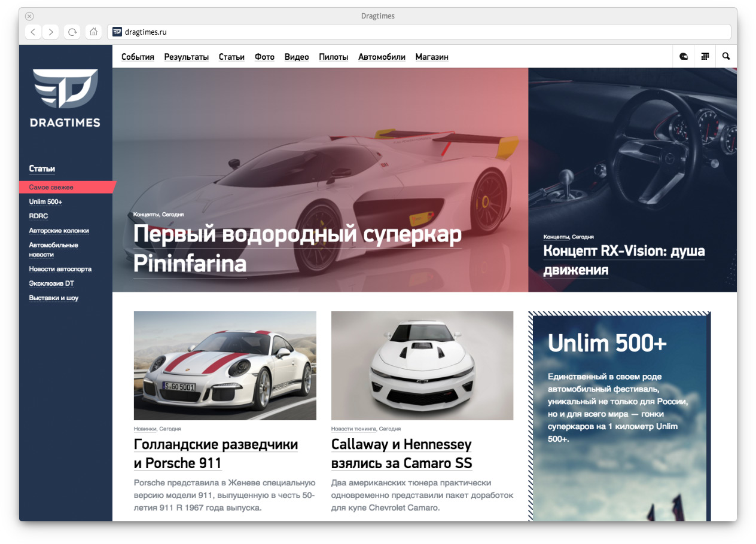The height and width of the screenshot is (544, 756).
Task: Go to Результаты in top navigation
Action: (x=186, y=57)
